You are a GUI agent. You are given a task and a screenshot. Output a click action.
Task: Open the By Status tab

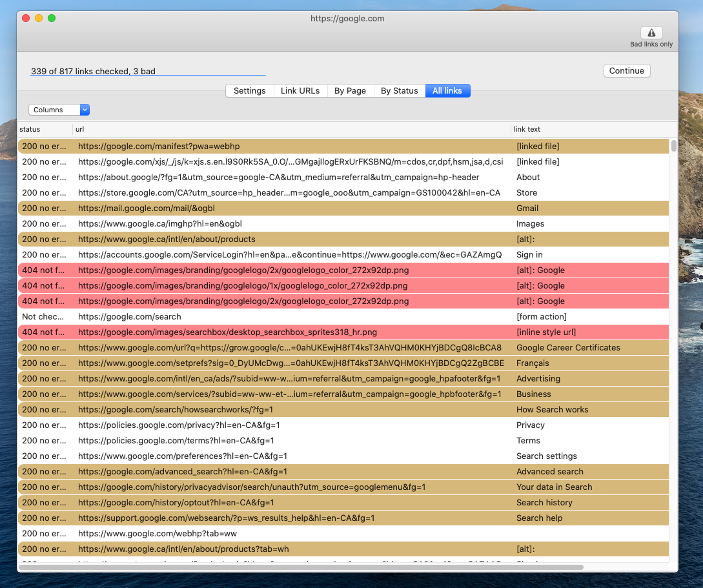click(399, 90)
